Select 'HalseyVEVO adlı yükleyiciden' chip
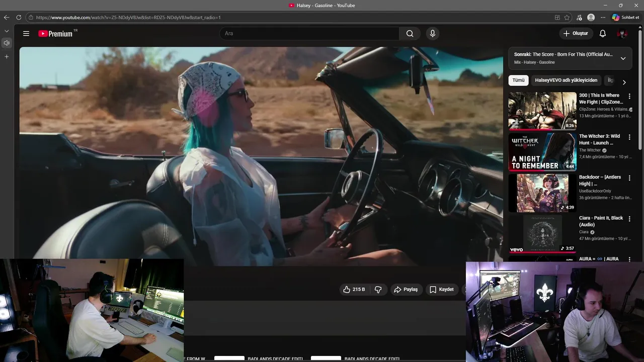Image resolution: width=644 pixels, height=362 pixels. point(566,80)
